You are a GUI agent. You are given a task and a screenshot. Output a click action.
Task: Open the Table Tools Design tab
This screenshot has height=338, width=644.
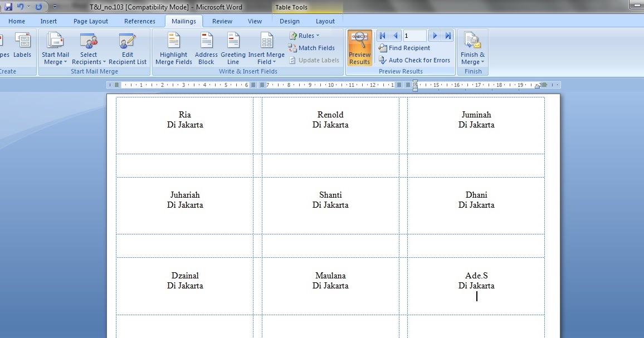(290, 21)
